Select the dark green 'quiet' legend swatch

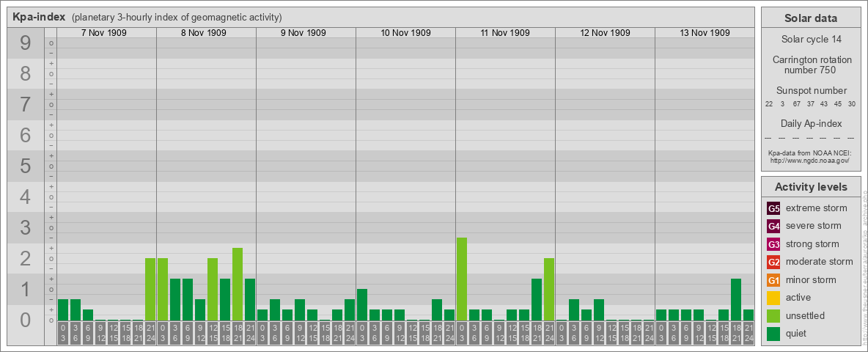coord(773,333)
